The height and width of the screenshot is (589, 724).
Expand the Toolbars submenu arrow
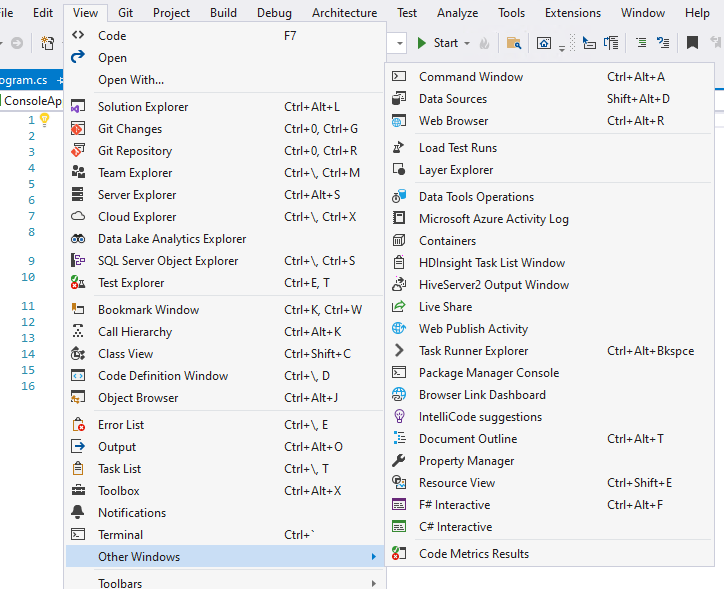(x=374, y=583)
